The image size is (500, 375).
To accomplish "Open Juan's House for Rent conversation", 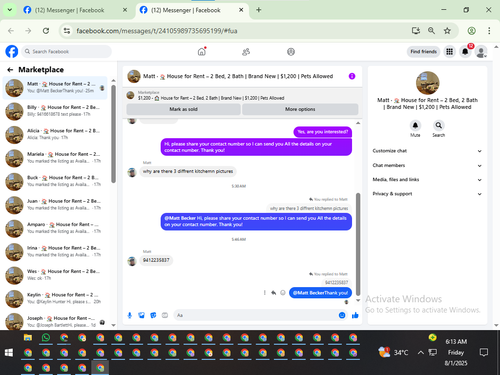I will [x=55, y=205].
